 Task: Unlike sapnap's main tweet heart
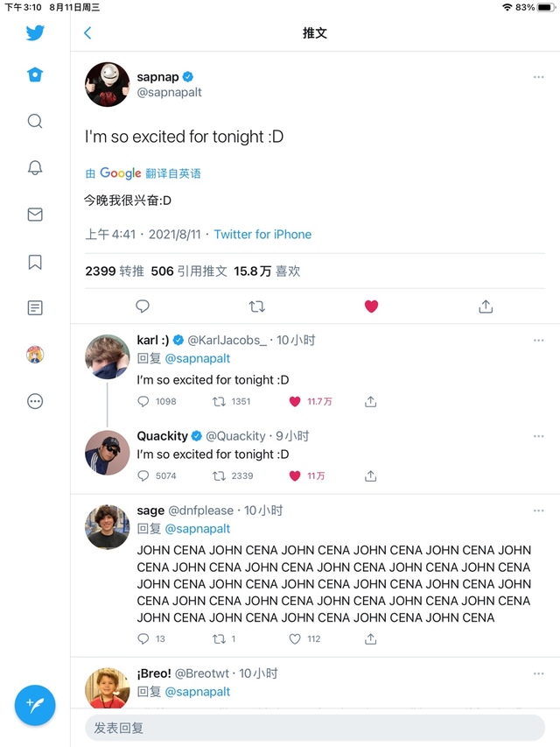click(x=371, y=307)
